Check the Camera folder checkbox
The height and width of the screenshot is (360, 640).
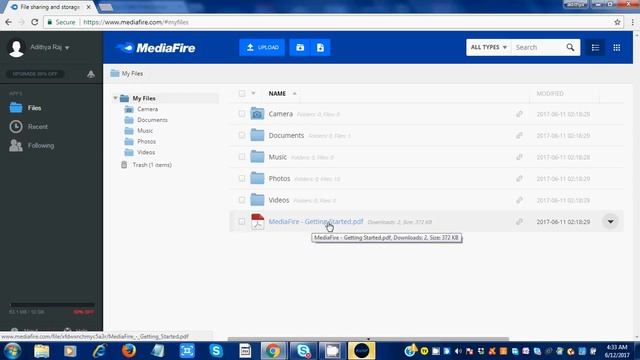[242, 114]
